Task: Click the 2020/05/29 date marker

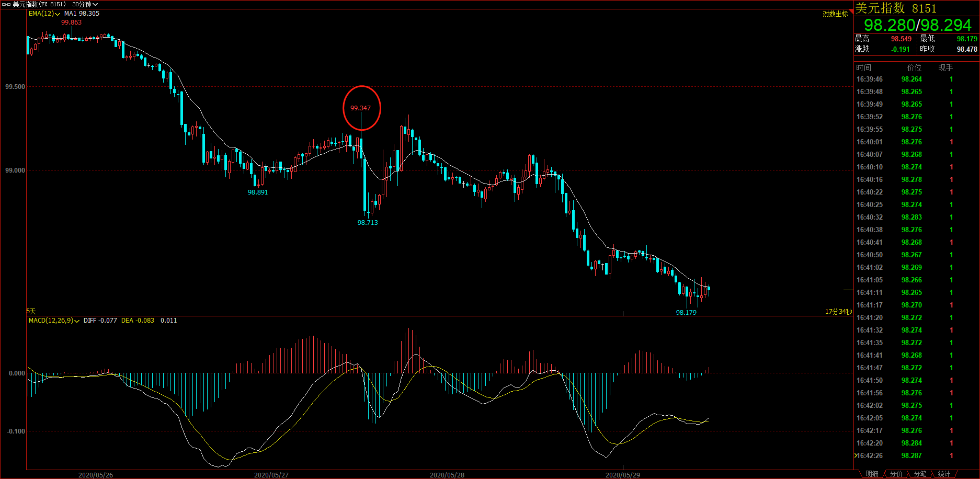Action: click(623, 475)
